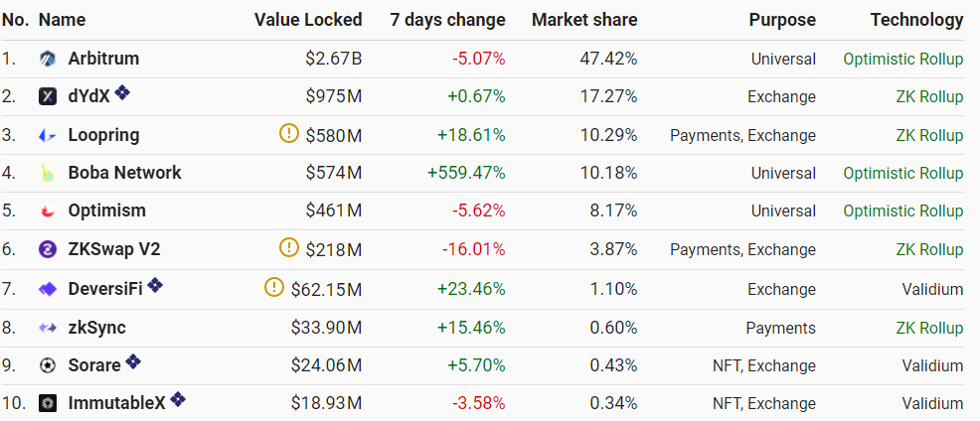Viewport: 980px width, 421px height.
Task: Click the $975M value locked cell
Action: coord(334,97)
